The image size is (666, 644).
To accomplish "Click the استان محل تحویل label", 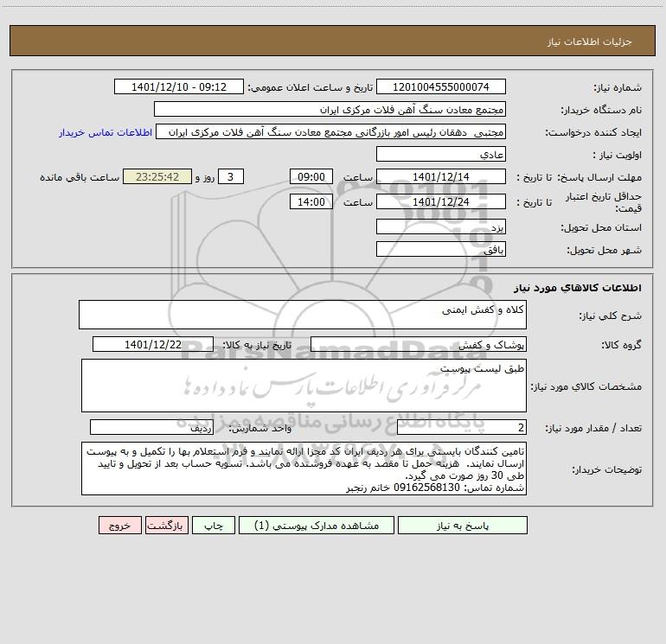I will coord(601,227).
